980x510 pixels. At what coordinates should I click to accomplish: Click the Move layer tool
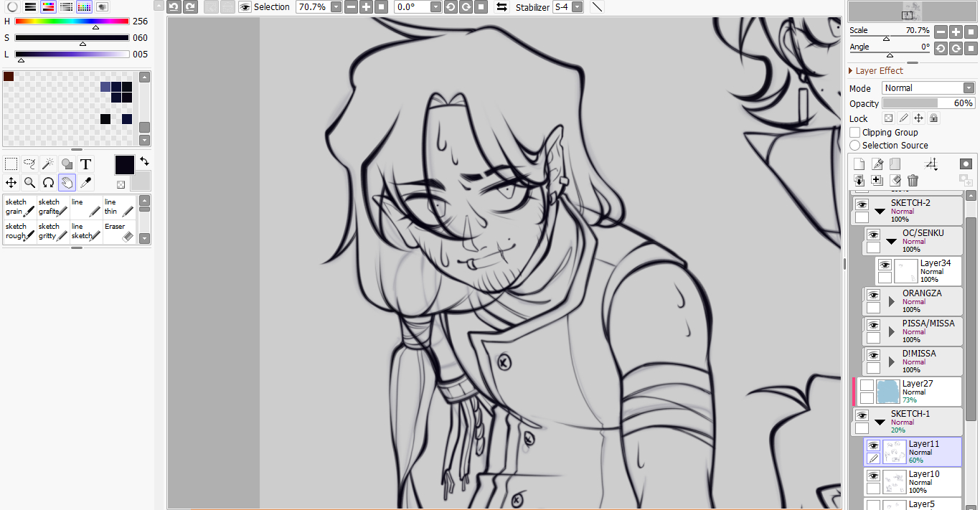(x=11, y=183)
